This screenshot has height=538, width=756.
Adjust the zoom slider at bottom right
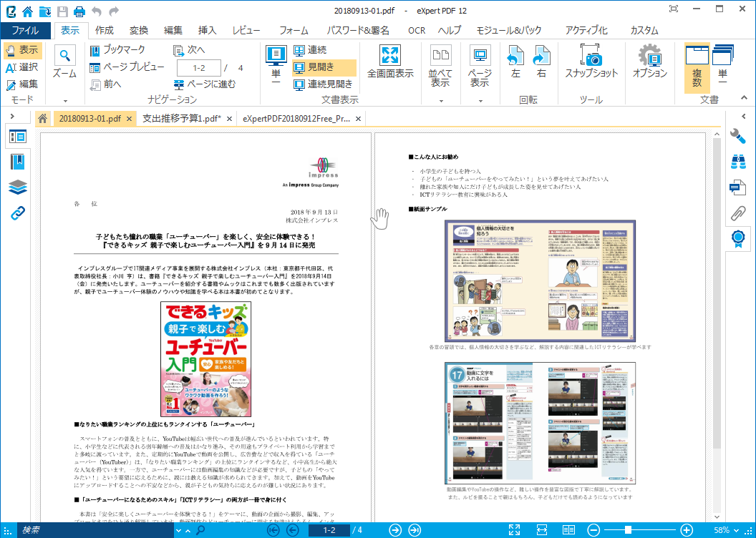(626, 530)
